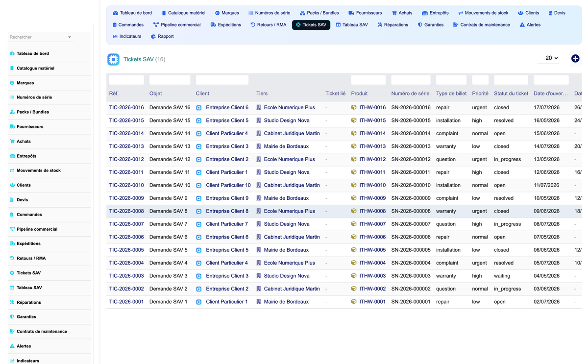The width and height of the screenshot is (588, 364).
Task: Click the Retours / RMA icon in the top menu
Action: 253,24
